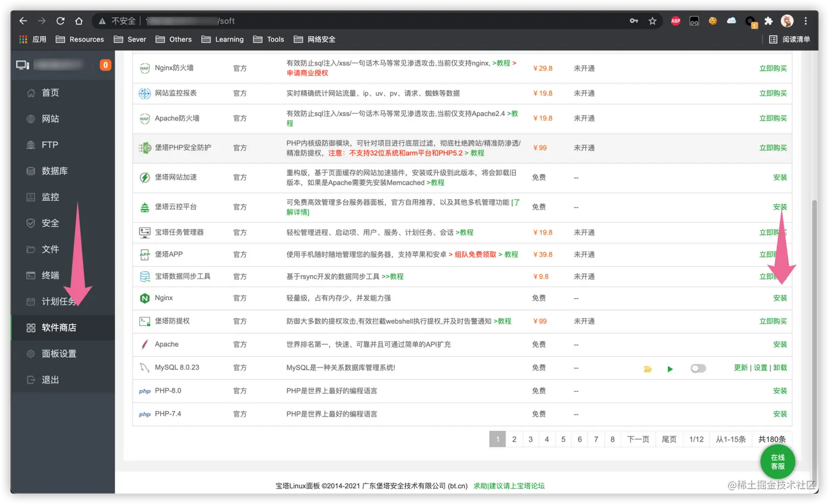Open the saved password key icon
Viewport: 829px width, 504px height.
(x=634, y=21)
